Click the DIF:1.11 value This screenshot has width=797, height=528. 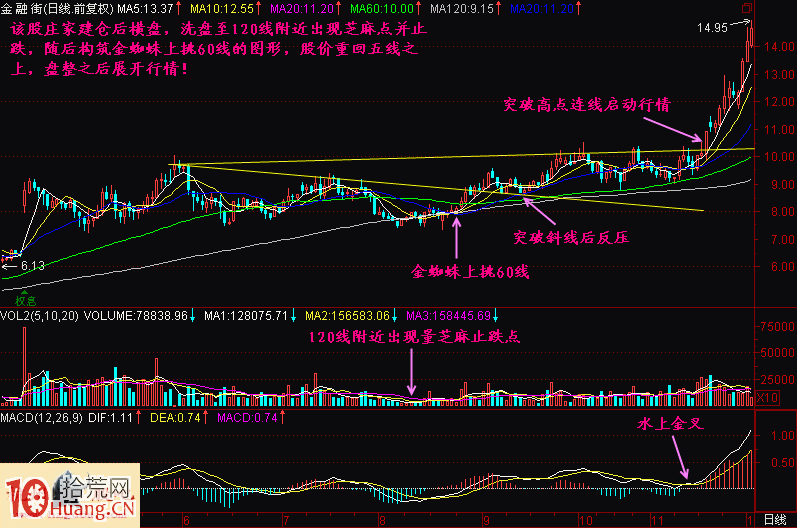coord(110,418)
